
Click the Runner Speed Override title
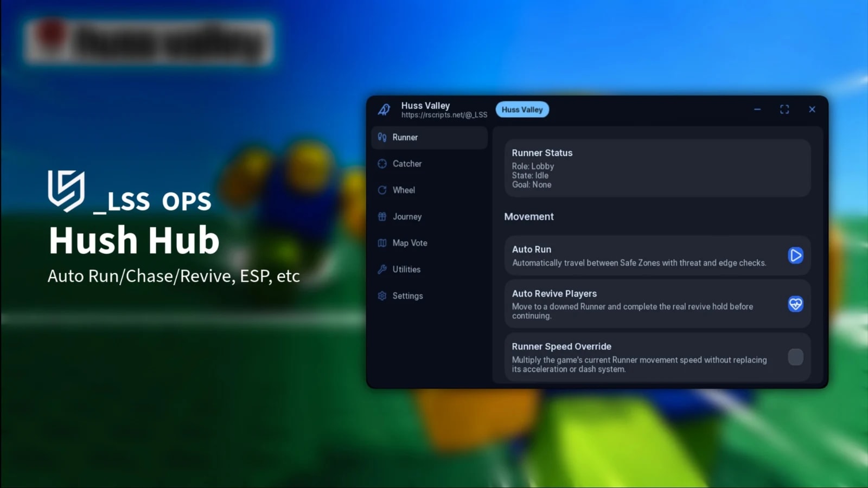tap(561, 346)
